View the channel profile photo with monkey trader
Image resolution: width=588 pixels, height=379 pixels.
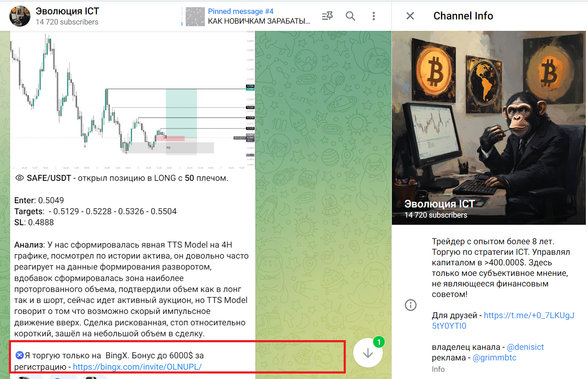point(489,128)
